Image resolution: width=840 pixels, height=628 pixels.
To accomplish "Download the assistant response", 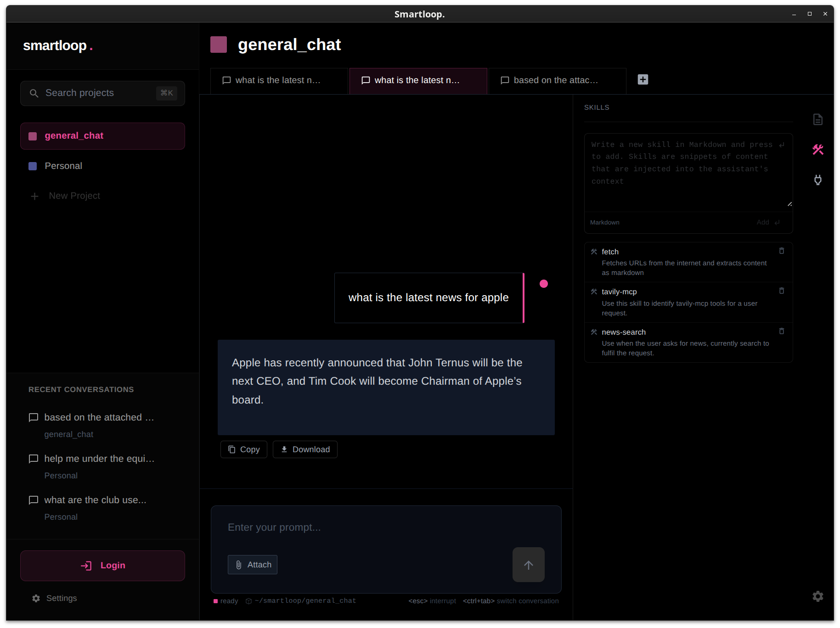I will 305,449.
